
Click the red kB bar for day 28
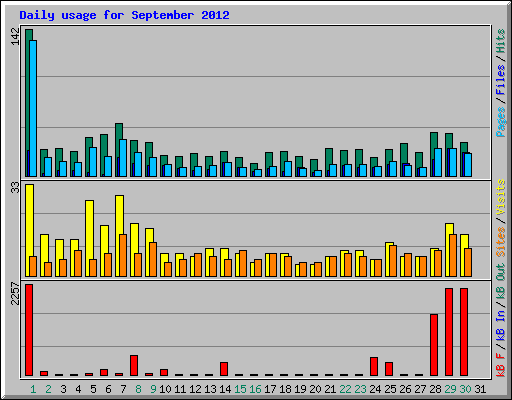coord(434,345)
